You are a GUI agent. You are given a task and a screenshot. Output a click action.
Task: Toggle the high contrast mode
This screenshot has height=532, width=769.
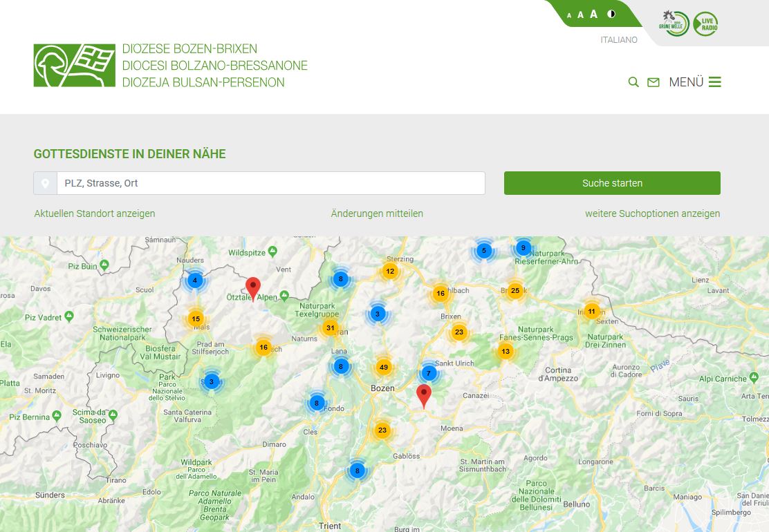[x=611, y=14]
